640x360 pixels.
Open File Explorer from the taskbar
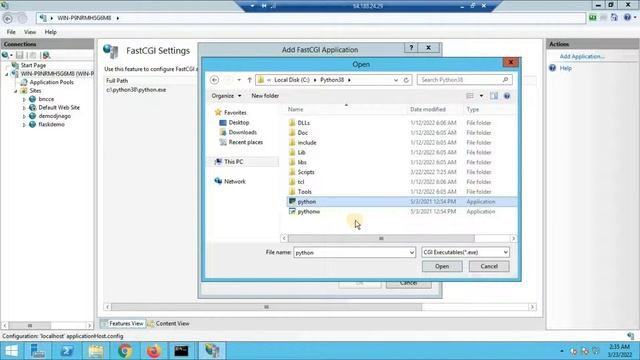click(x=96, y=351)
